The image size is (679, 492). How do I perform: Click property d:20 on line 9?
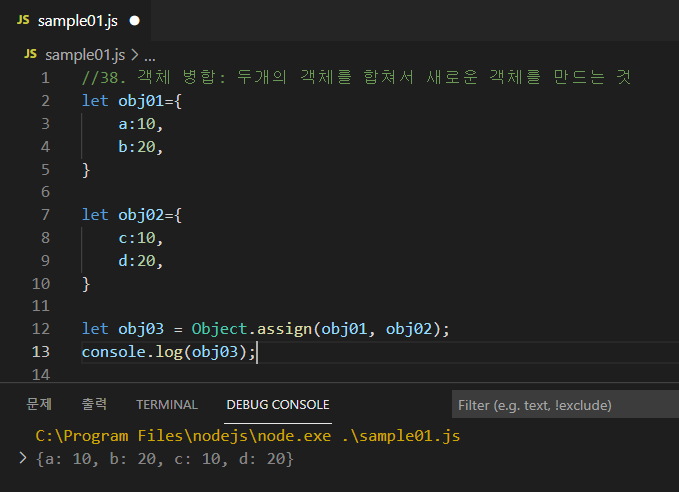pyautogui.click(x=141, y=261)
